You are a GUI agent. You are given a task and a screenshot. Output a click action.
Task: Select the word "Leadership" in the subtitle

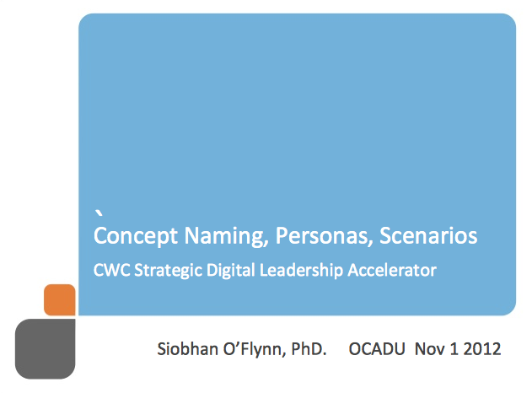click(x=301, y=272)
